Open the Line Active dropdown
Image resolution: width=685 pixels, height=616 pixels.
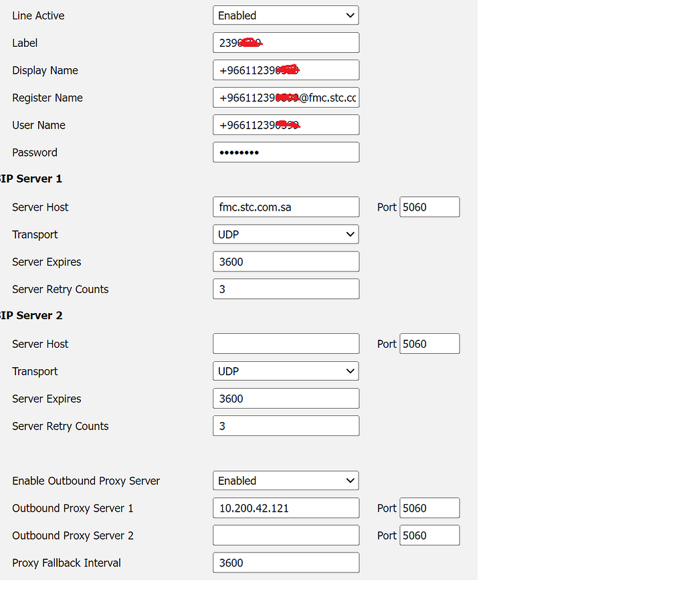tap(286, 15)
